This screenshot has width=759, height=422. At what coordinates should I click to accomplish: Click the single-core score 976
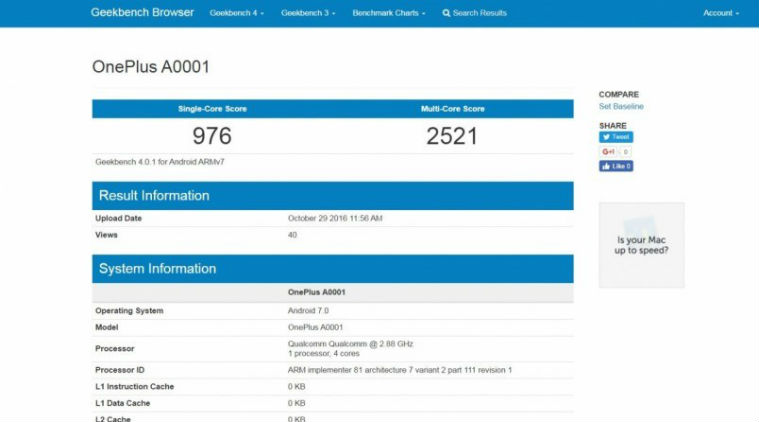[212, 136]
